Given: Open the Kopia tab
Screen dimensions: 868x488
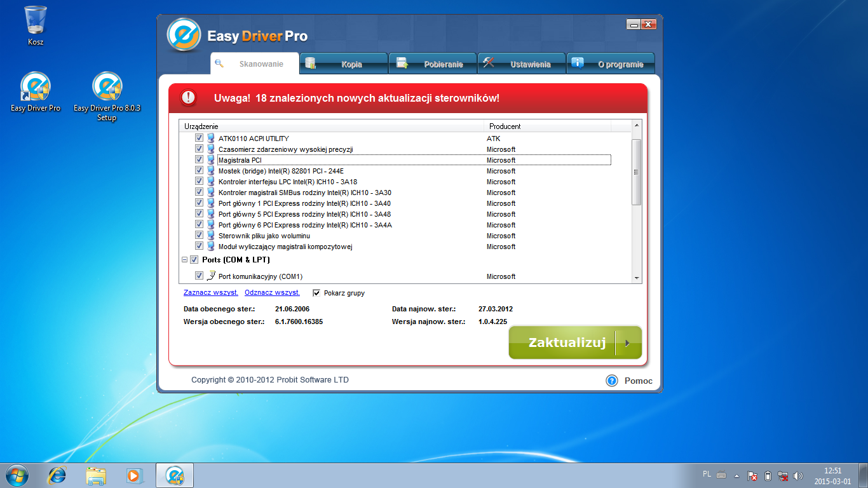Looking at the screenshot, I should pyautogui.click(x=344, y=64).
